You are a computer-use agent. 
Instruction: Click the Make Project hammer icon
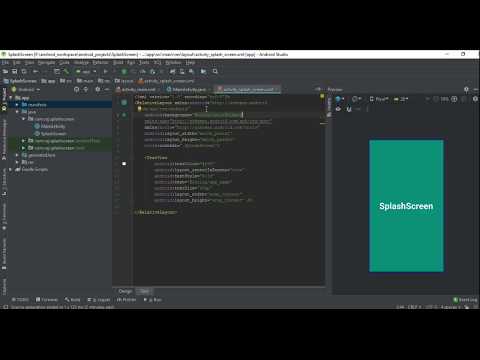pyautogui.click(x=66, y=71)
